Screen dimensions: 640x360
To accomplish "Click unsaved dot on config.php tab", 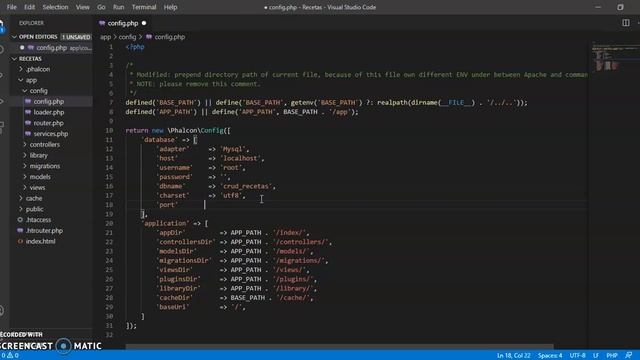I will coord(144,23).
